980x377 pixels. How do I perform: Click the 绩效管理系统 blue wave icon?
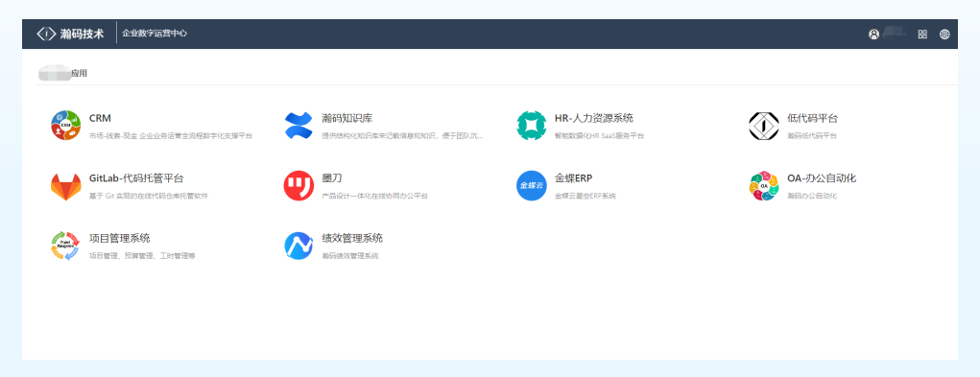pyautogui.click(x=299, y=246)
